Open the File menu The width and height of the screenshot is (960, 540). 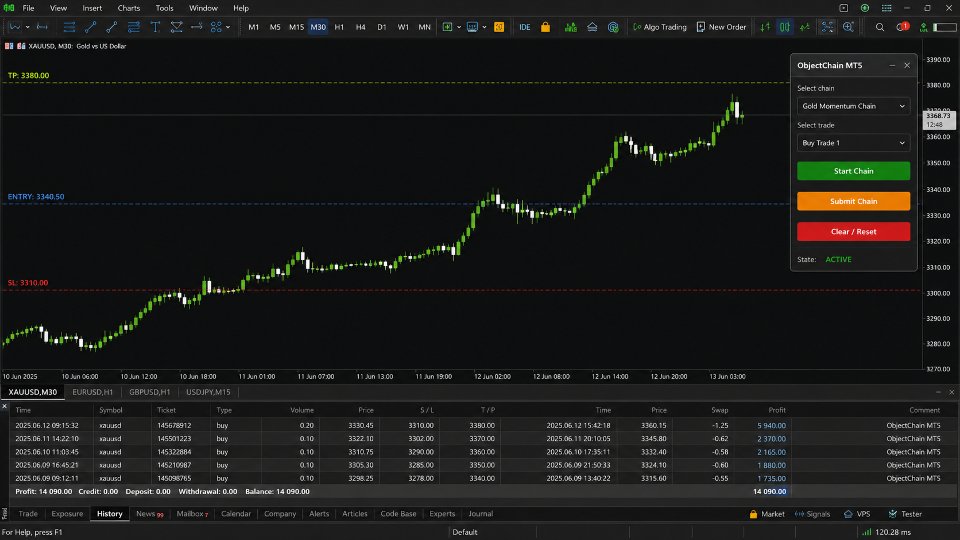point(28,8)
